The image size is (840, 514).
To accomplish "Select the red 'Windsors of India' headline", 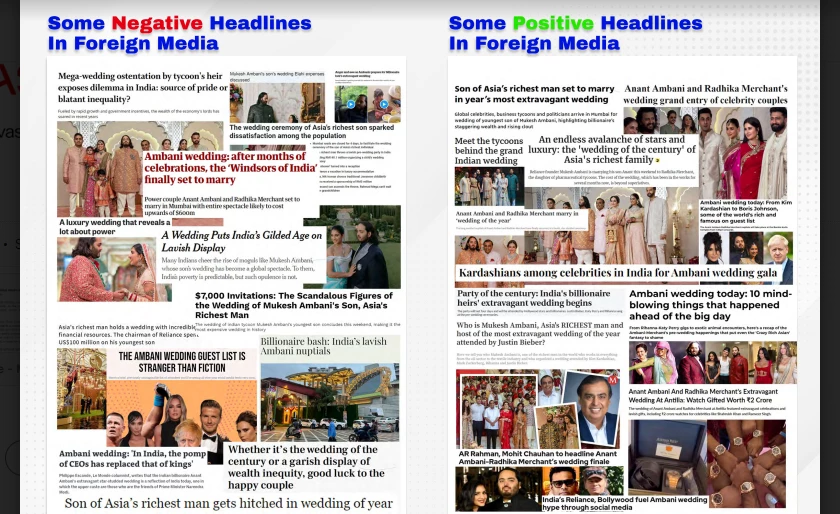I will [x=230, y=168].
